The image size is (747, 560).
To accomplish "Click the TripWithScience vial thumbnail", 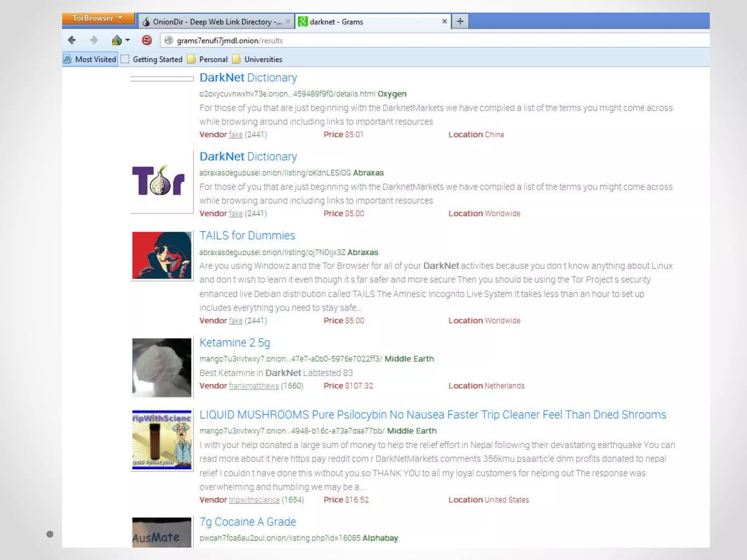I will [162, 440].
